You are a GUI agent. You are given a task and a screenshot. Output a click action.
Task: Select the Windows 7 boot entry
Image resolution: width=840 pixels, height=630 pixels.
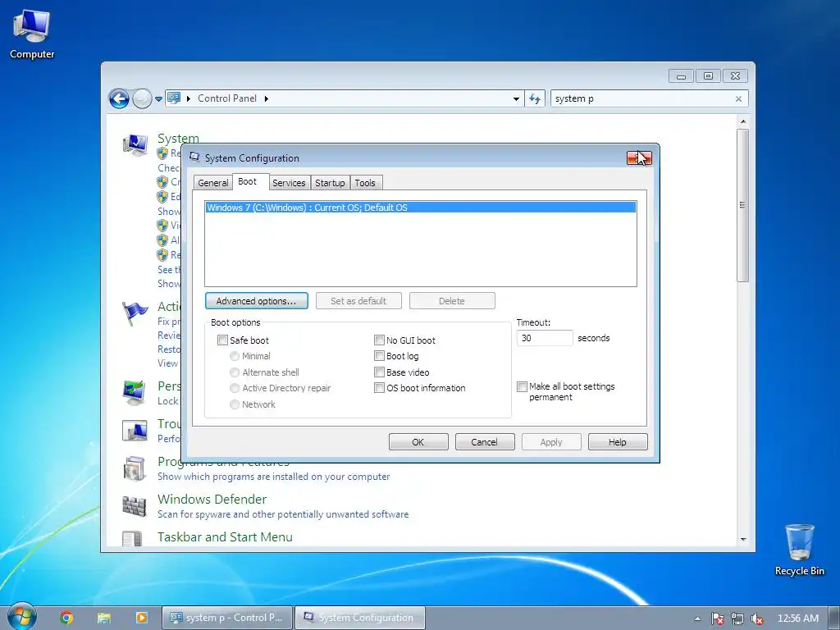click(421, 208)
